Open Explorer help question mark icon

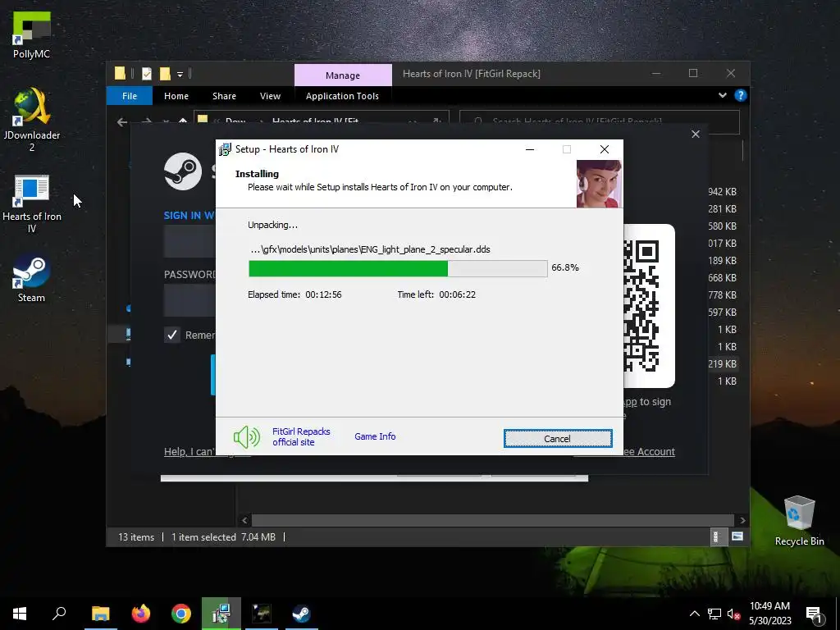click(x=741, y=95)
